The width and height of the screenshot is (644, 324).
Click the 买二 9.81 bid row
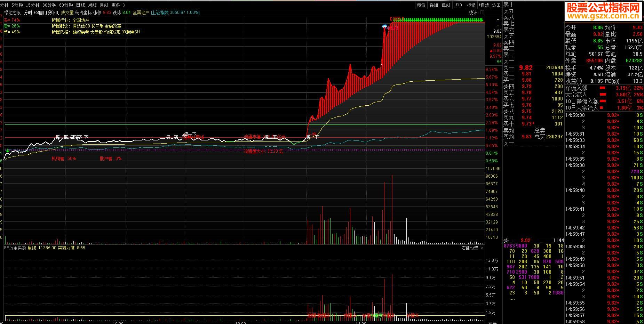coord(533,74)
